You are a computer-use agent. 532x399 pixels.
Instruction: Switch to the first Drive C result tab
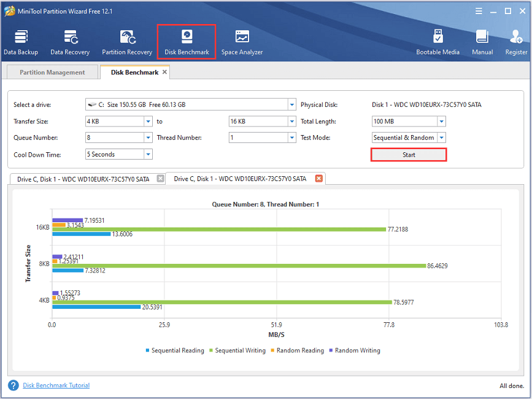tap(83, 179)
